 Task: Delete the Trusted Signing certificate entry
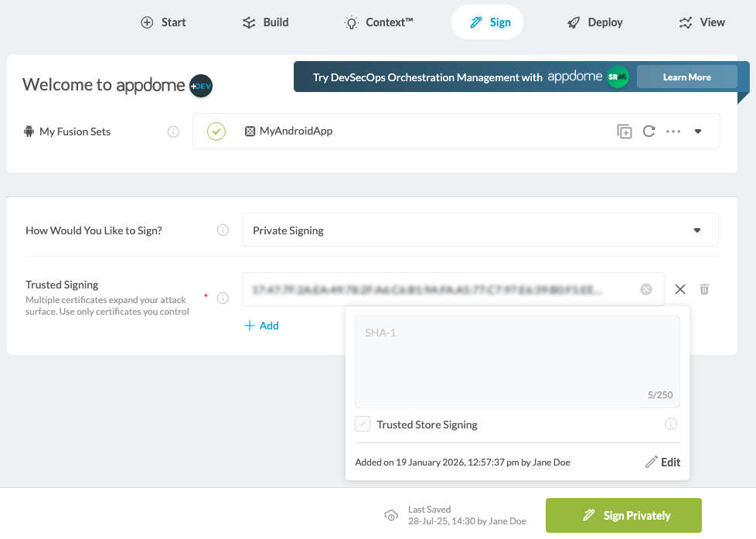click(704, 288)
